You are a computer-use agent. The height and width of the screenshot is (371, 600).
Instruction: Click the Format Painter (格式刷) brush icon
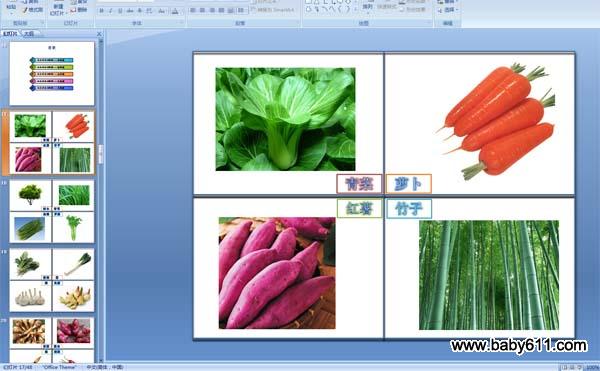click(x=26, y=10)
